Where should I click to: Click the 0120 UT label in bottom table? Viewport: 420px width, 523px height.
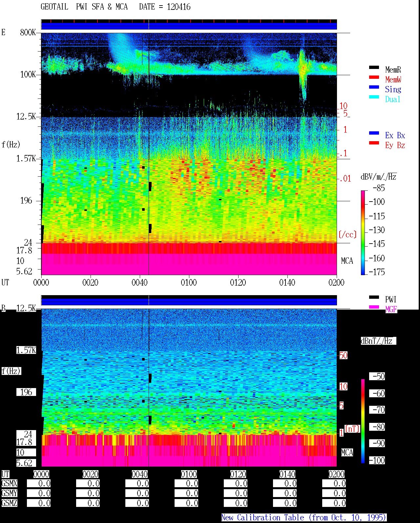coord(238,474)
